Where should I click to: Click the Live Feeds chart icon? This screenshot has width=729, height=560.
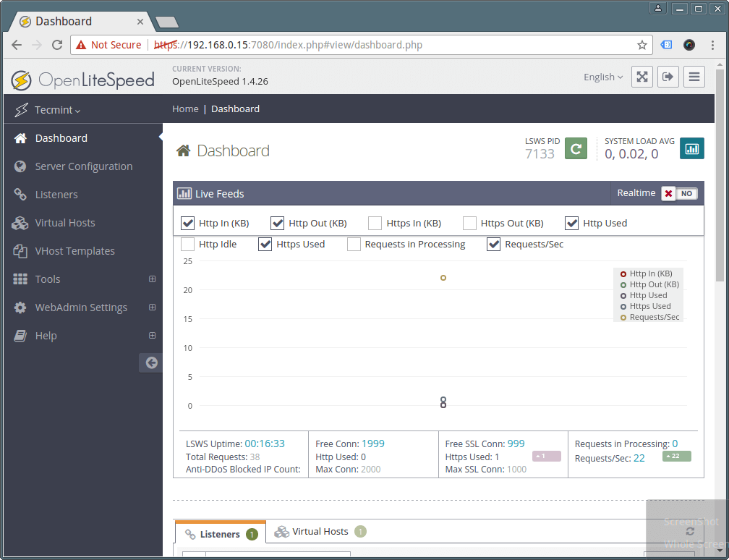(x=184, y=193)
